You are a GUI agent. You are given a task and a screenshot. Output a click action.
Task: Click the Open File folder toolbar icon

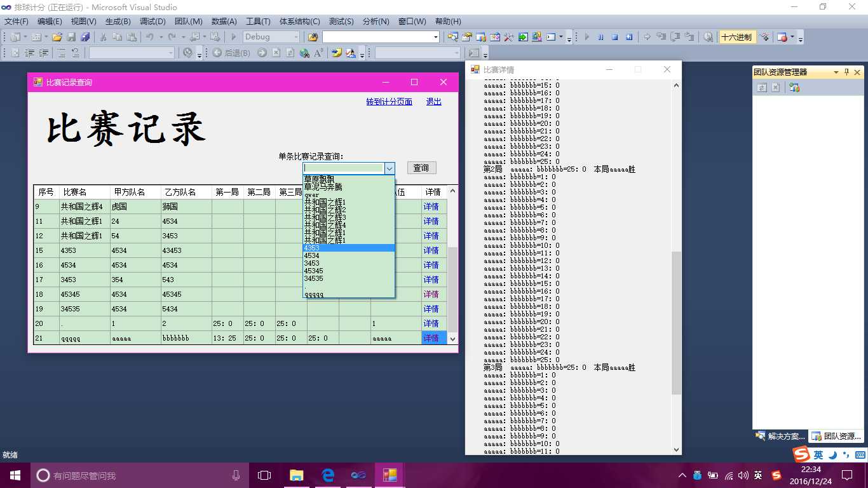pos(57,37)
